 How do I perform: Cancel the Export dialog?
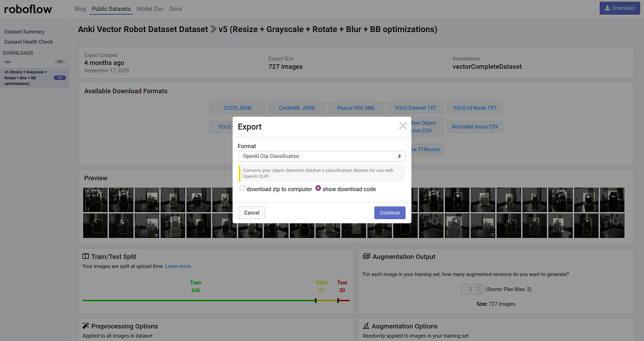(251, 213)
